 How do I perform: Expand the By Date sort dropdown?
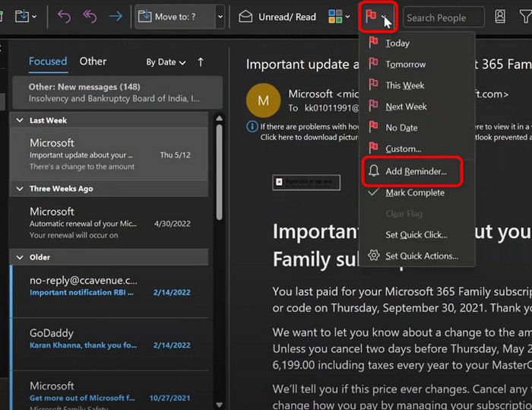point(166,62)
